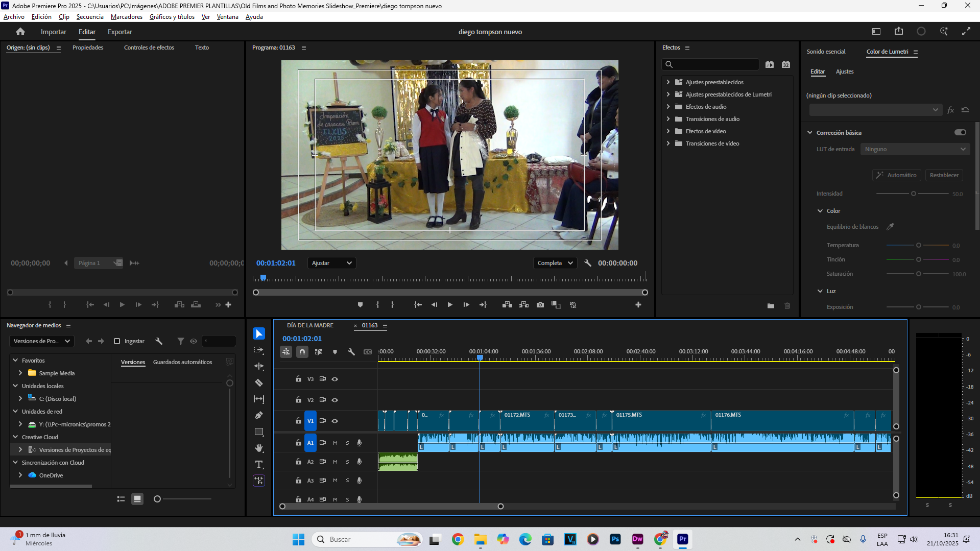Click the Restablecer button
The image size is (980, 551).
click(944, 175)
